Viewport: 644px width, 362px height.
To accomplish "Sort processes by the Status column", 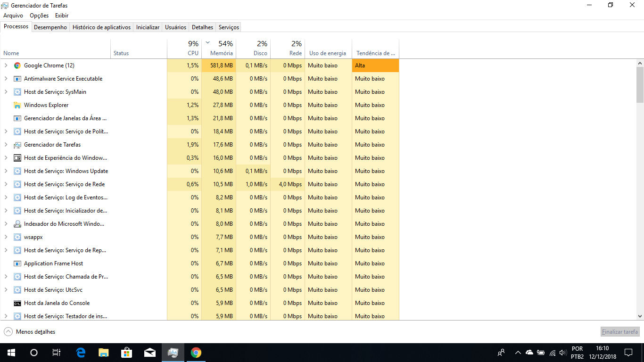I will pyautogui.click(x=139, y=49).
